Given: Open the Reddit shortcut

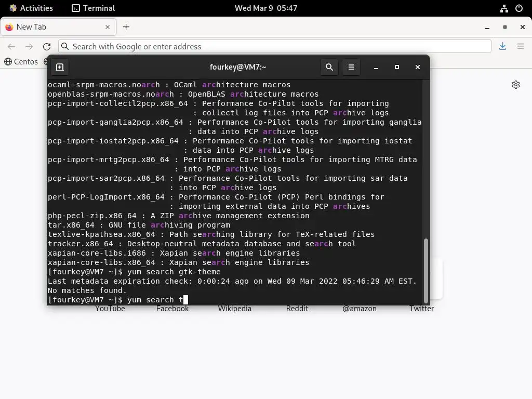Looking at the screenshot, I should (297, 309).
